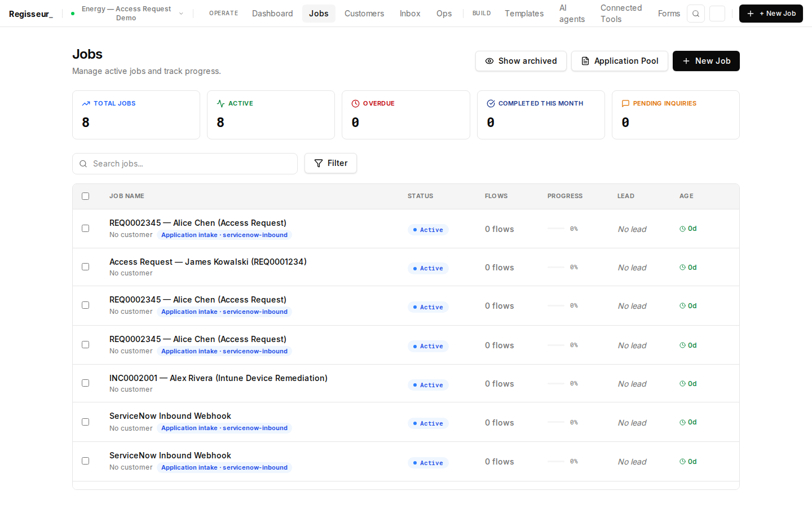
Task: Click the document icon on Application Pool
Action: point(585,61)
